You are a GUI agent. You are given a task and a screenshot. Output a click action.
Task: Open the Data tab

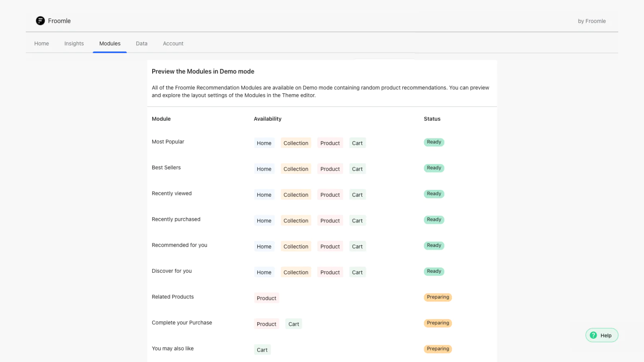[x=142, y=43]
